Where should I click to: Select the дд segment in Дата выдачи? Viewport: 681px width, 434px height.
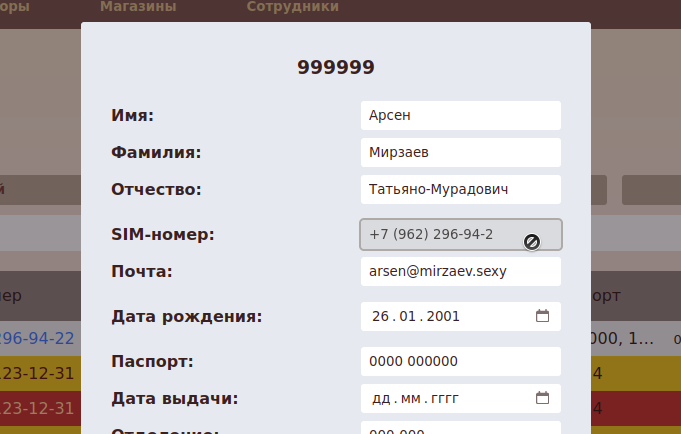click(x=380, y=398)
